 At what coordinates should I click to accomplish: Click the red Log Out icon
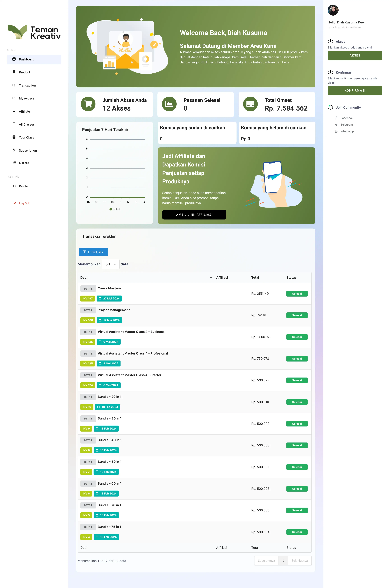pos(14,203)
